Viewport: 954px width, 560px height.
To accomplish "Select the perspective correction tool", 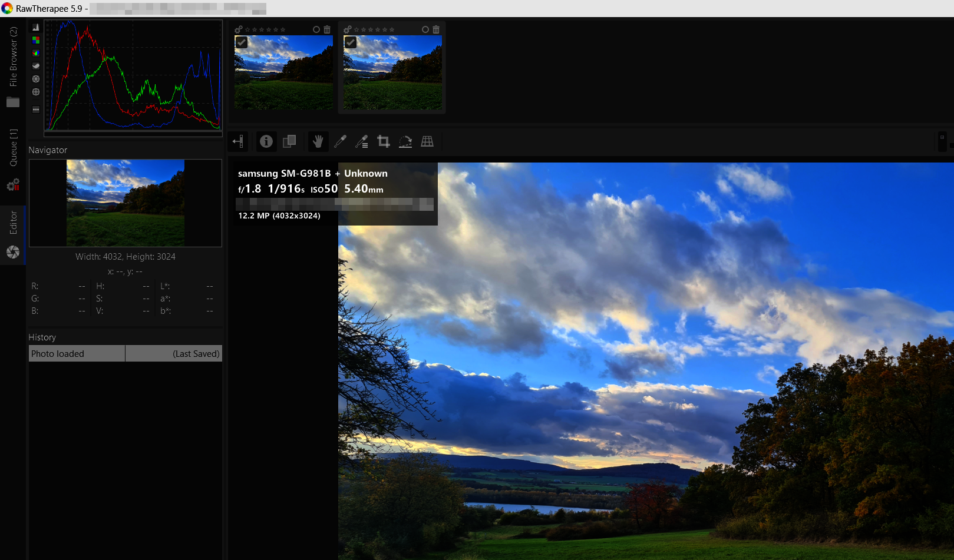I will coord(427,141).
